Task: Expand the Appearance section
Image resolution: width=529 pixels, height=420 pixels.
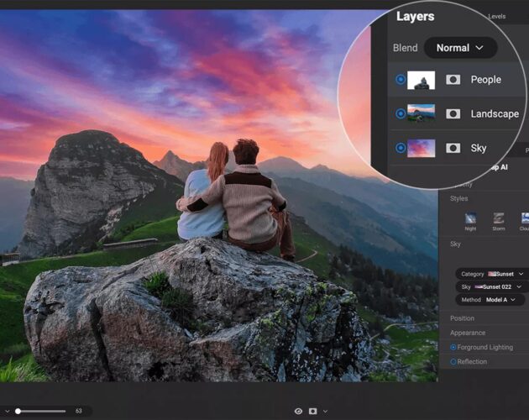Action: click(x=468, y=333)
